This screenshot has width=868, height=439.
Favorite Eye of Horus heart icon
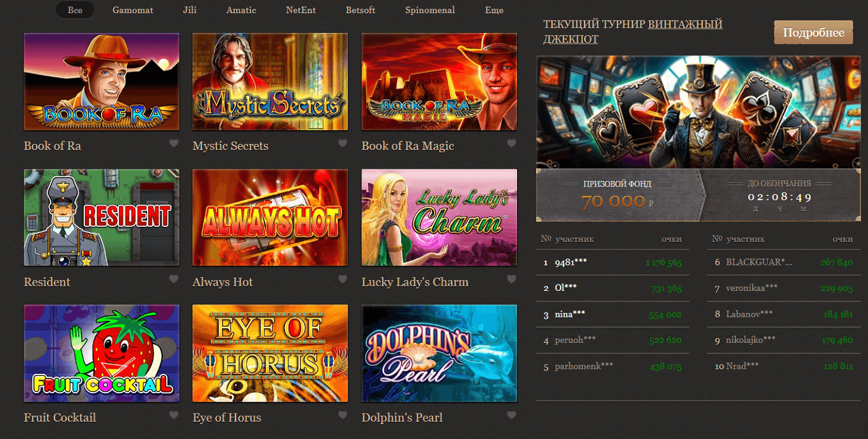click(342, 415)
